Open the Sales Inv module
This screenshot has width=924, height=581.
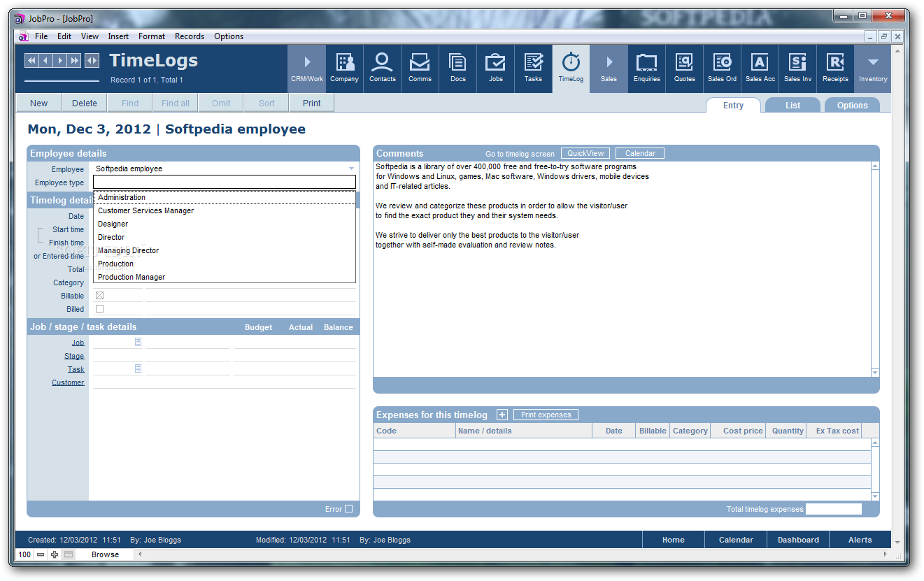click(797, 69)
